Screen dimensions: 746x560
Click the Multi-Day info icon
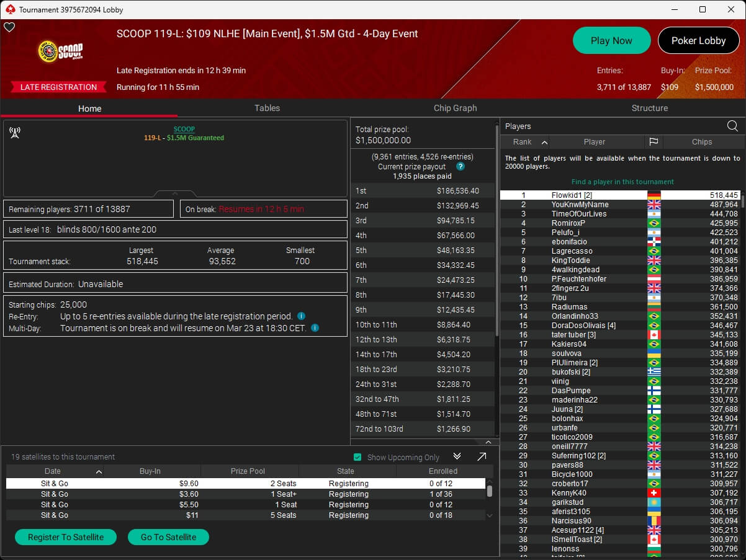pyautogui.click(x=315, y=328)
